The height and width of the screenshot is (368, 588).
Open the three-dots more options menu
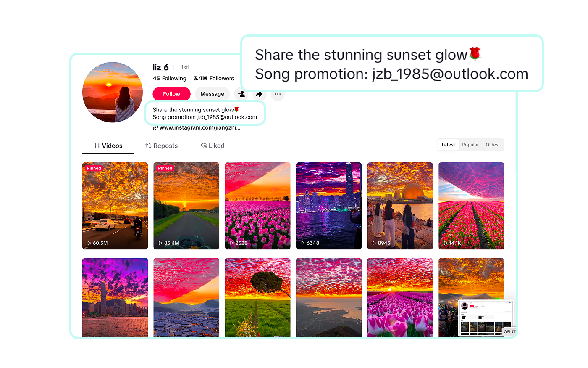[278, 94]
